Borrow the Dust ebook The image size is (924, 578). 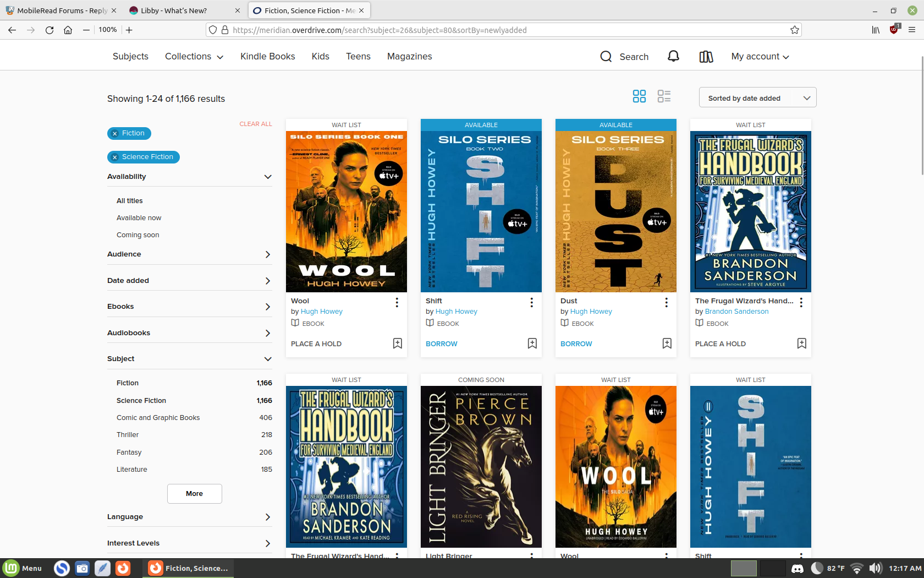click(x=576, y=344)
